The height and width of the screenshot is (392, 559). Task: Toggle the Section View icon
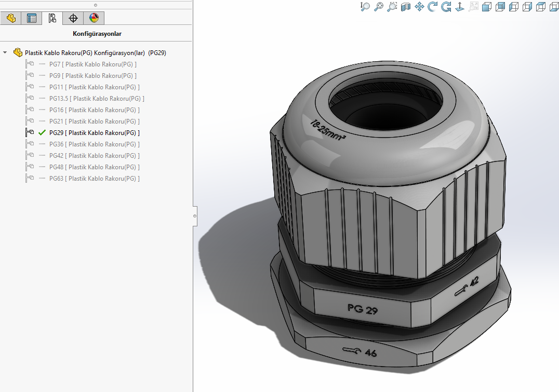406,7
